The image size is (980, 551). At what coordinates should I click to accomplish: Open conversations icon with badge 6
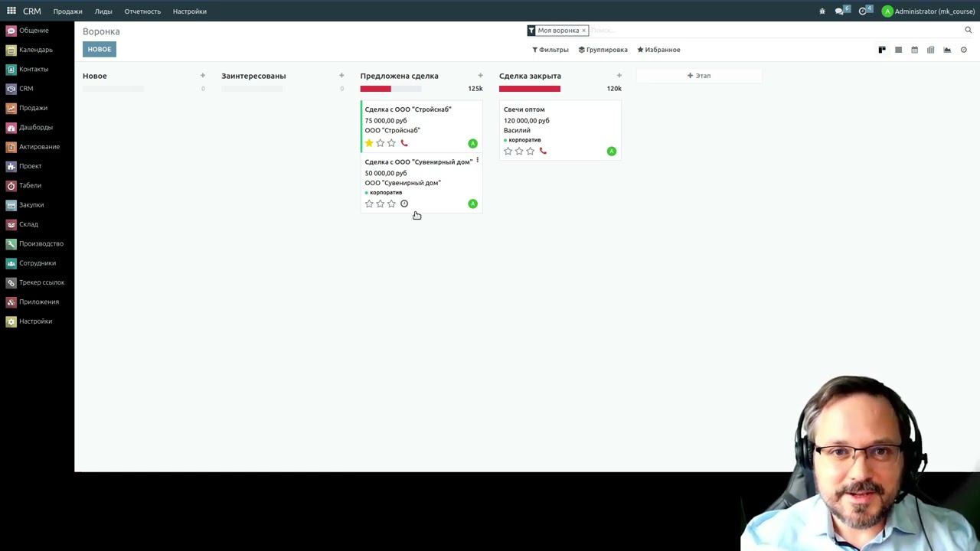(x=842, y=11)
